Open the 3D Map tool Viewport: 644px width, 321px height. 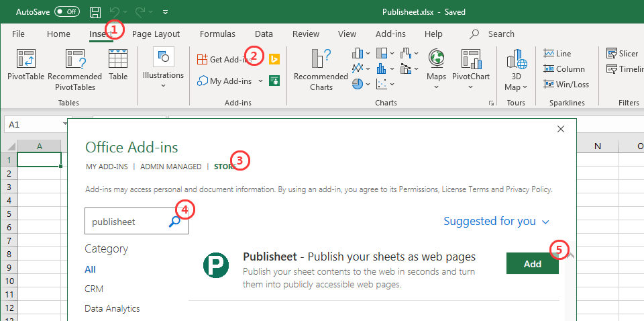pos(517,69)
